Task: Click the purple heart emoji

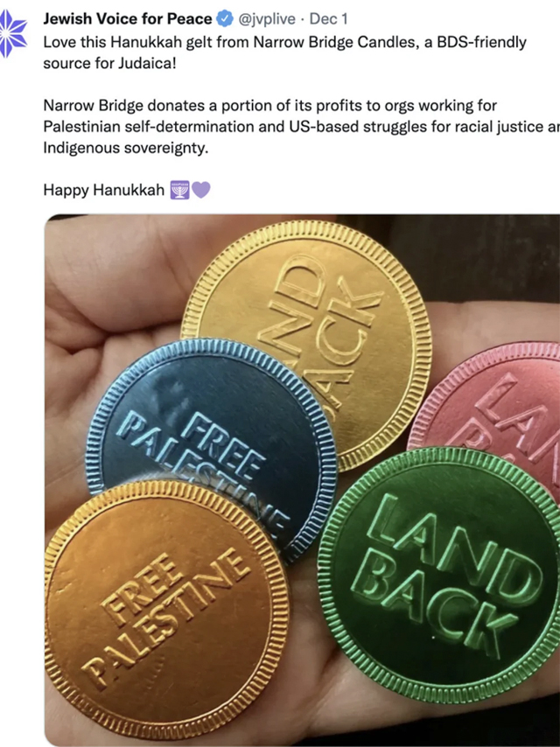Action: (200, 190)
